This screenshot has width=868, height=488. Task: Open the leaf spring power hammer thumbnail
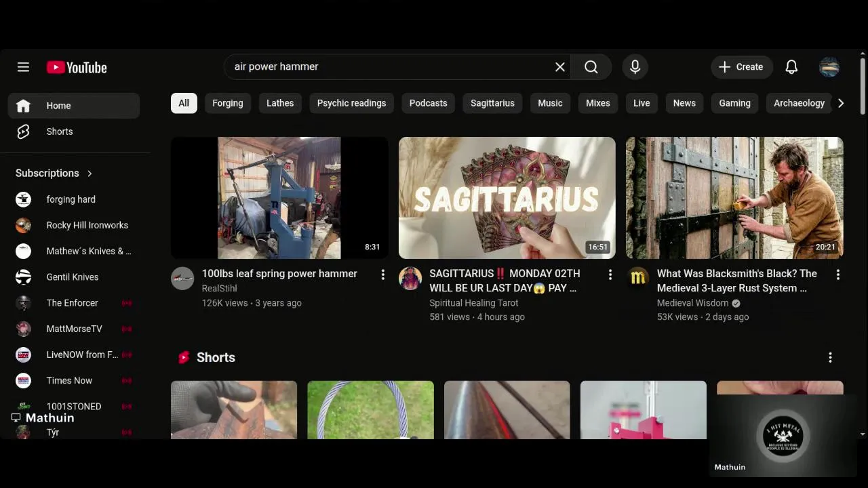click(279, 198)
